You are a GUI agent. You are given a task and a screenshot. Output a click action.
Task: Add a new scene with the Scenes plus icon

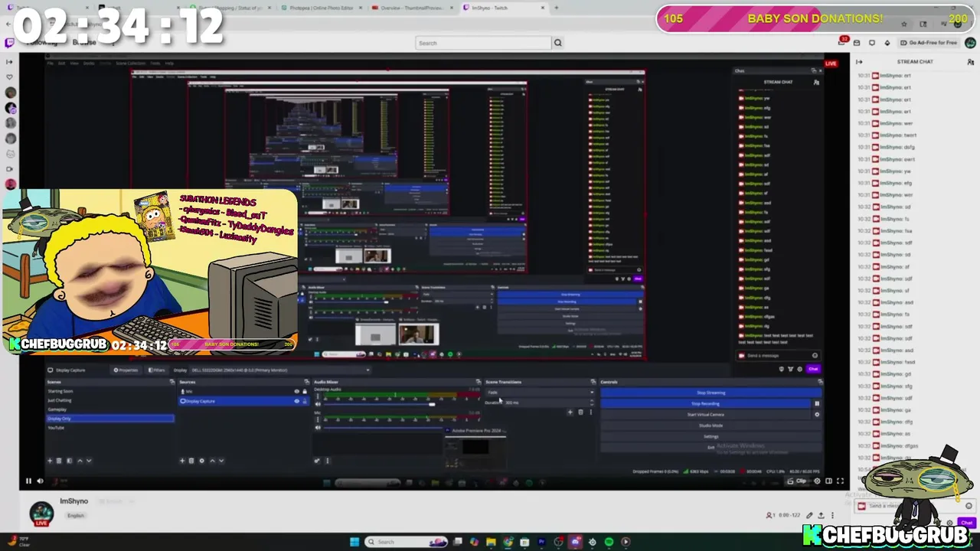(50, 461)
